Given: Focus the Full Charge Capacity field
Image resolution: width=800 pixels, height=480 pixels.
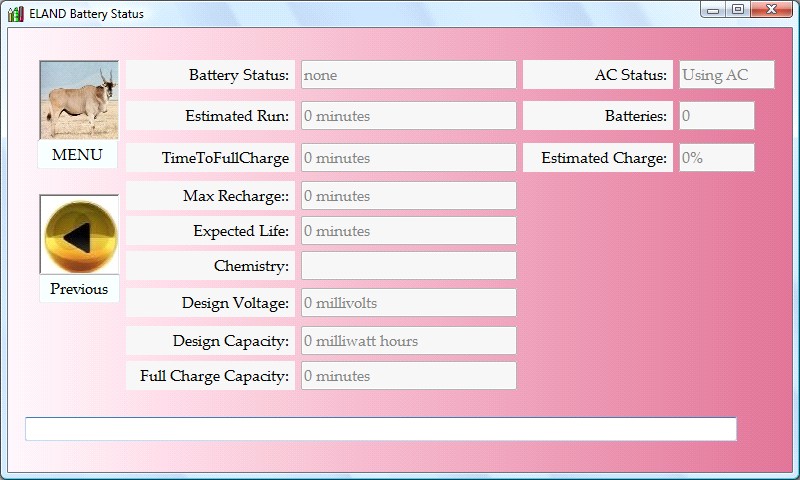Looking at the screenshot, I should point(408,376).
